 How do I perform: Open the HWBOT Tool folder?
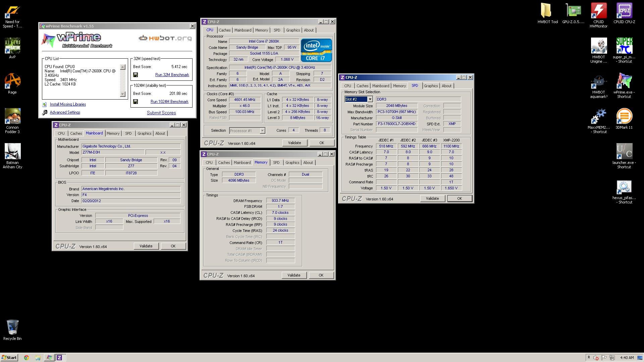tap(548, 13)
